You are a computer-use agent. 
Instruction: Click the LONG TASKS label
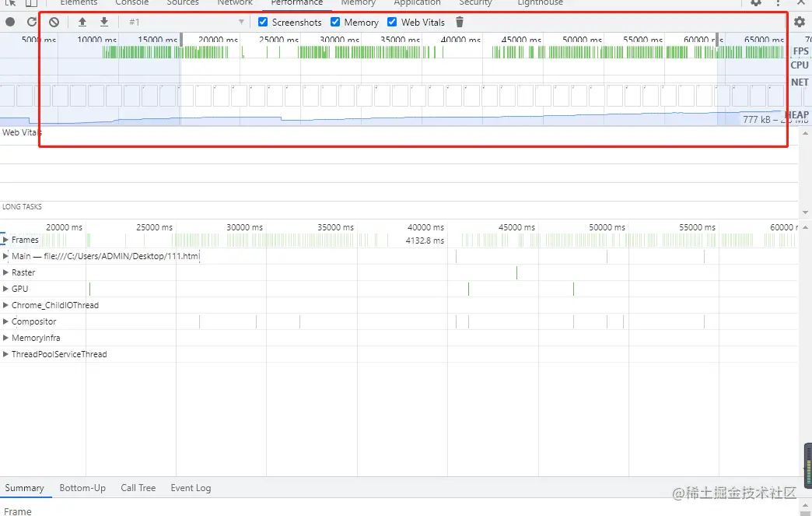click(22, 207)
